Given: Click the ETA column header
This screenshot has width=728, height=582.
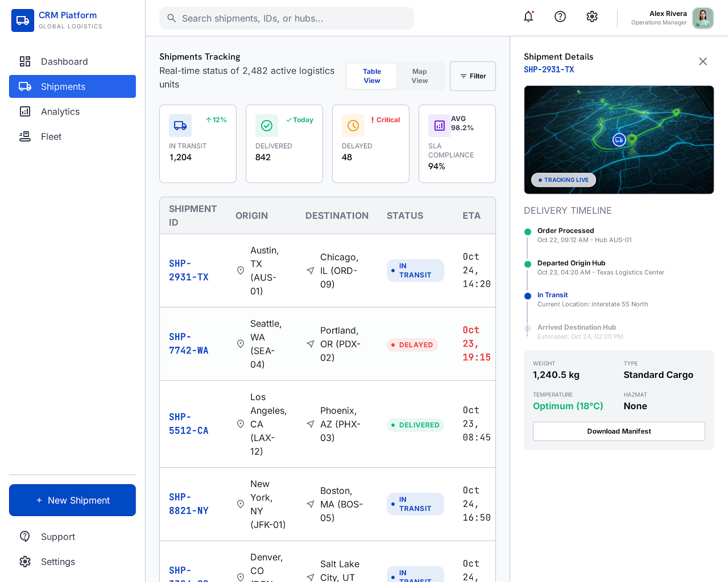Looking at the screenshot, I should (471, 216).
